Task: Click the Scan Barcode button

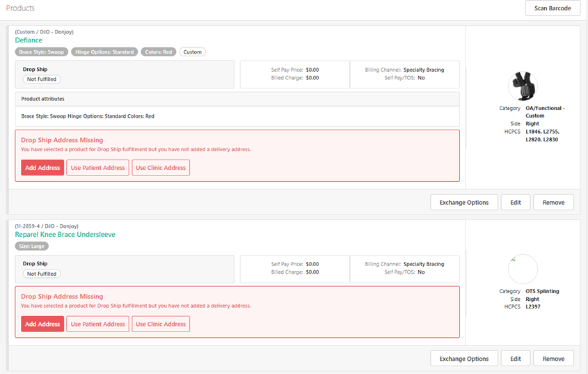Action: [553, 8]
